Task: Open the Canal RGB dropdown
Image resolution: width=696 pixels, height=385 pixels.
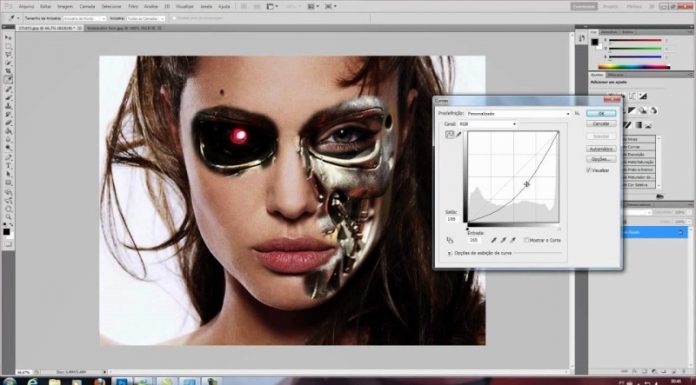Action: coord(487,124)
